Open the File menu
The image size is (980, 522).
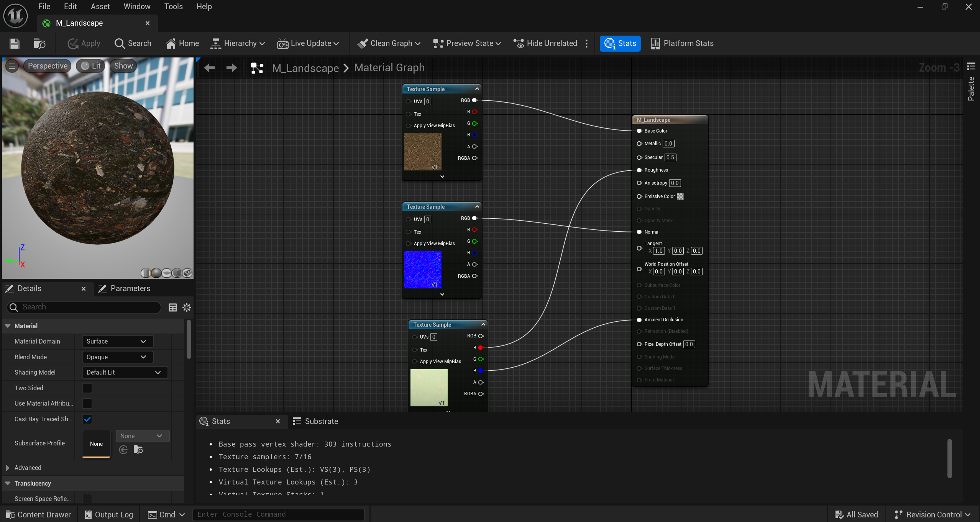(44, 7)
